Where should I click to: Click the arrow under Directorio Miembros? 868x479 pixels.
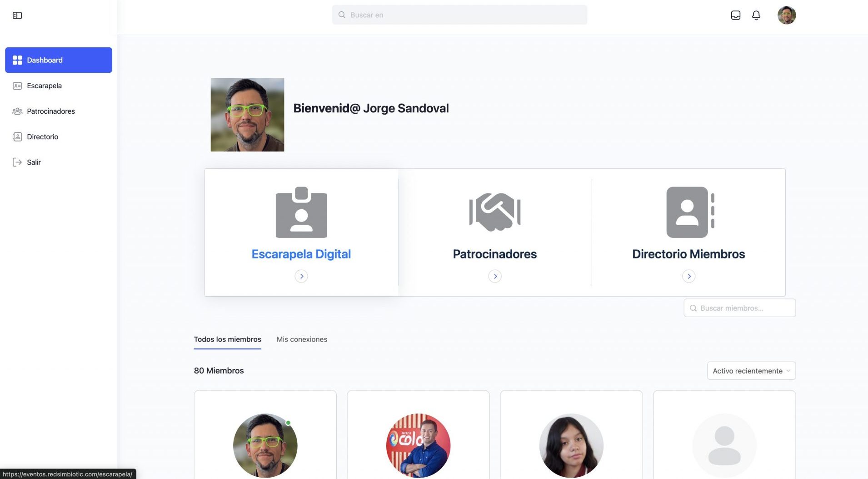688,276
